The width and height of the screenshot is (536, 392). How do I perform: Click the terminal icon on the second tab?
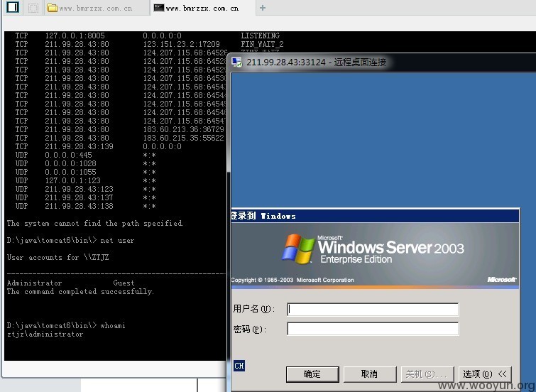coord(158,8)
